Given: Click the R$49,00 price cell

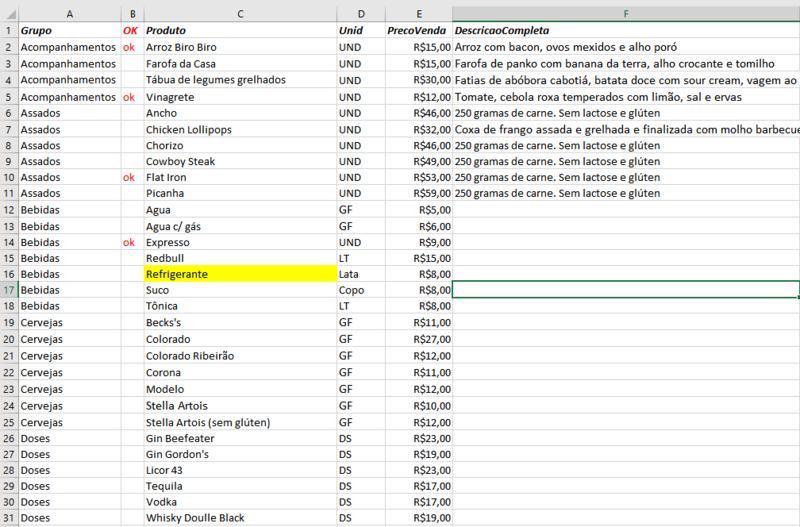Looking at the screenshot, I should click(x=419, y=161).
